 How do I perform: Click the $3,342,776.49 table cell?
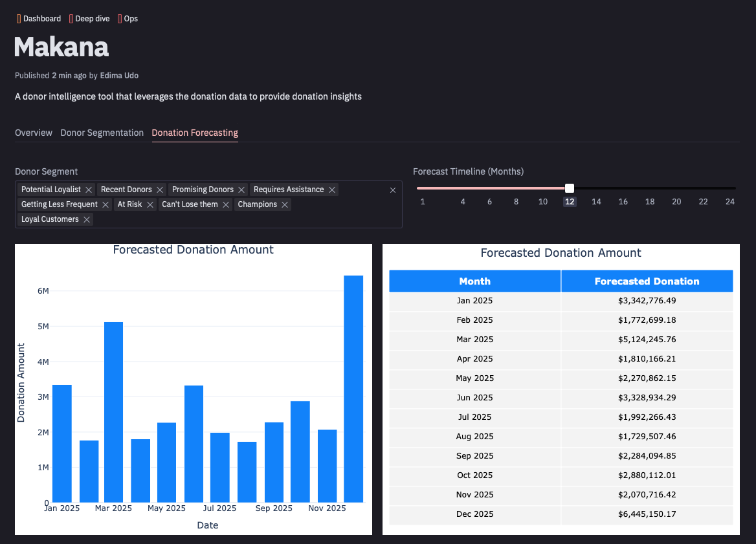pos(647,301)
